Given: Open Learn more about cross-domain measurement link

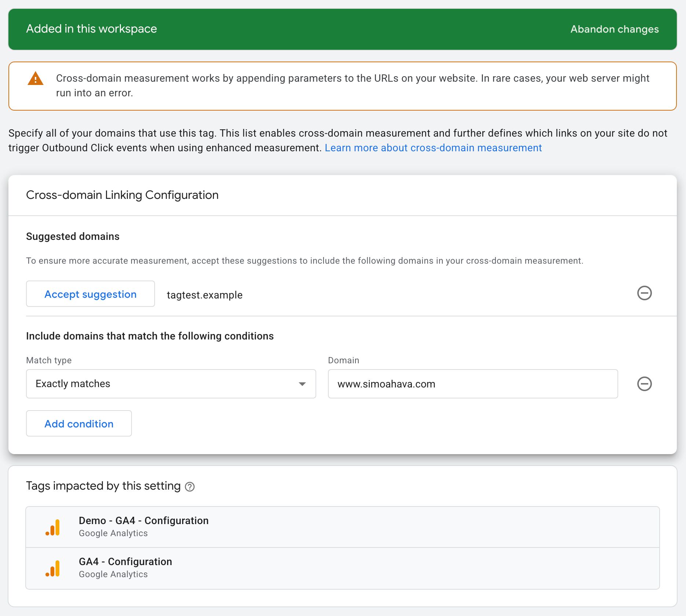Looking at the screenshot, I should coord(433,148).
